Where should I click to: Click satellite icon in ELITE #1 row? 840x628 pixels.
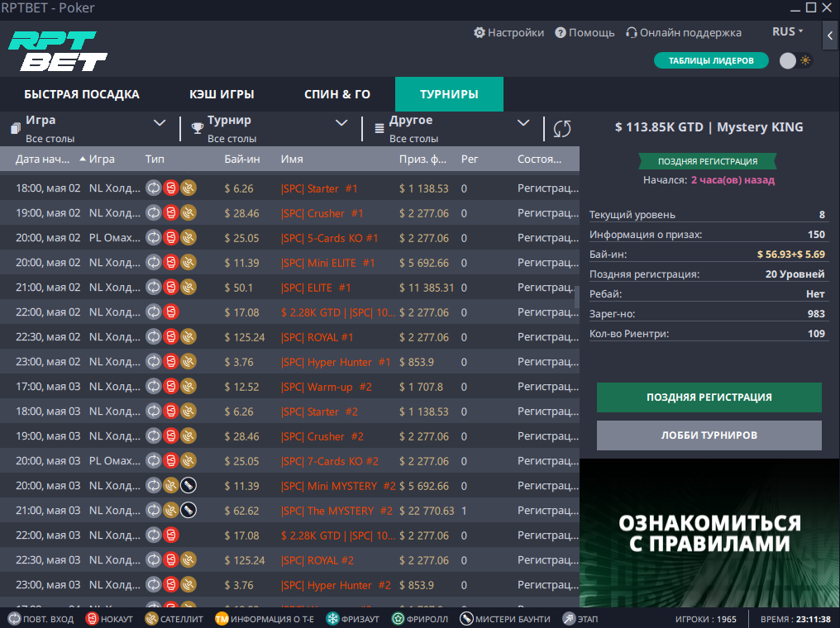188,288
